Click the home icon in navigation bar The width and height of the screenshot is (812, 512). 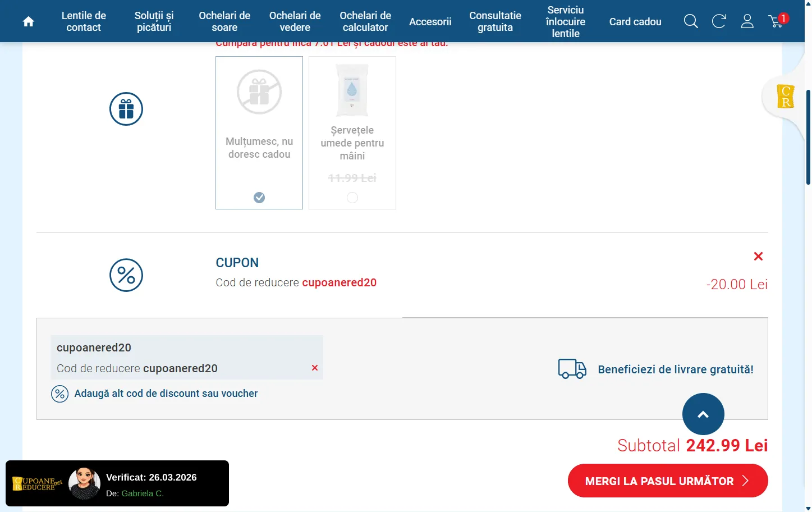tap(28, 22)
